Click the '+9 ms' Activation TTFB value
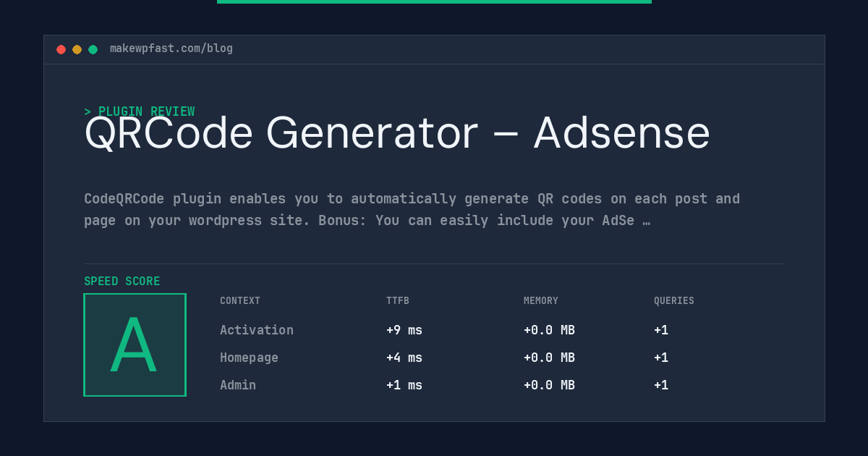Viewport: 868px width, 456px height. click(404, 330)
